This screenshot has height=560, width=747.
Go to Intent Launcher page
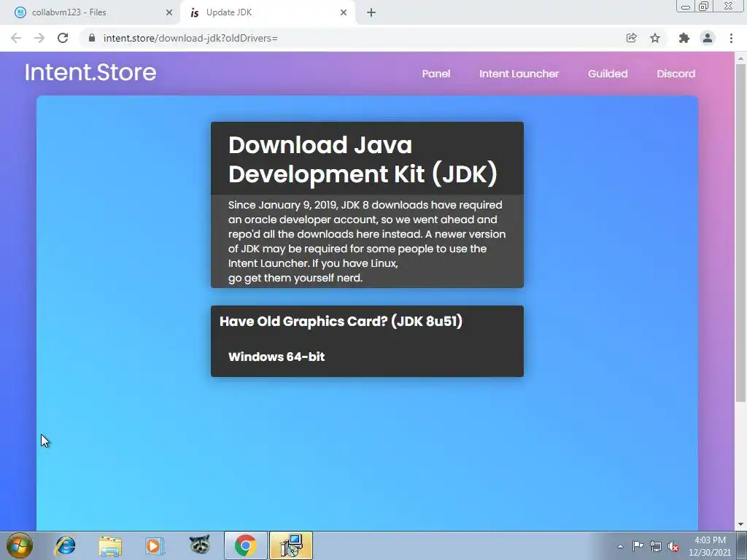tap(519, 74)
